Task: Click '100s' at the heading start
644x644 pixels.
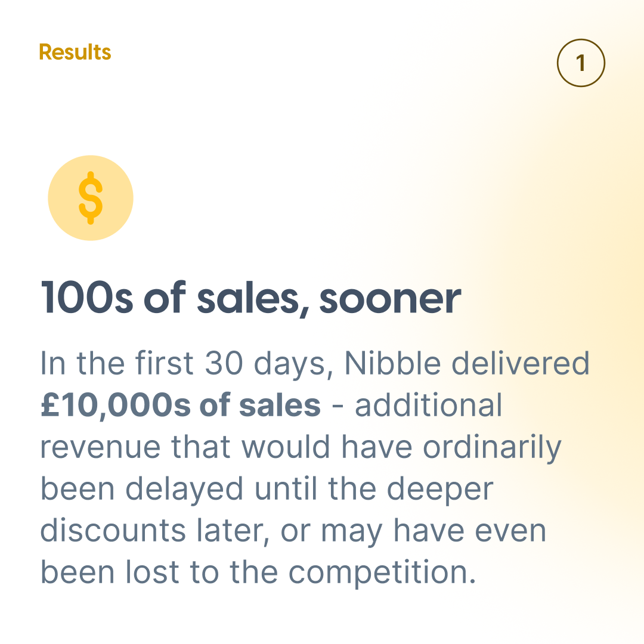Action: pos(86,298)
